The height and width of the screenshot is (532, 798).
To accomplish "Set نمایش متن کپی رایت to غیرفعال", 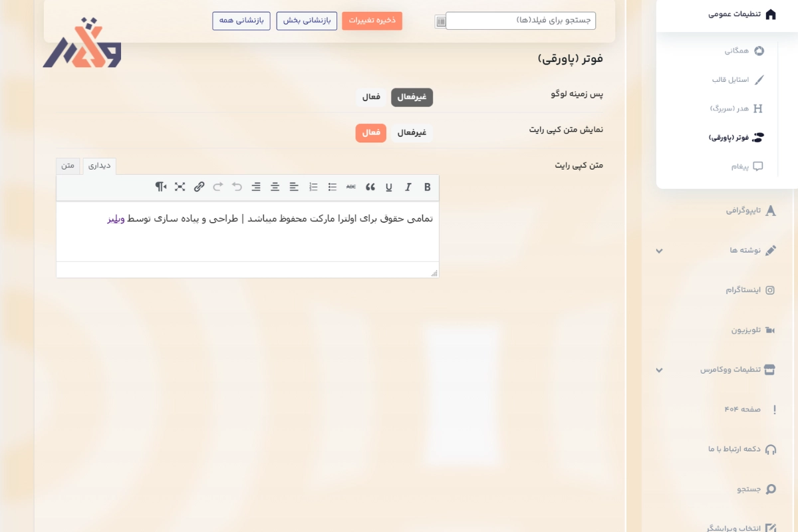I will pos(412,133).
